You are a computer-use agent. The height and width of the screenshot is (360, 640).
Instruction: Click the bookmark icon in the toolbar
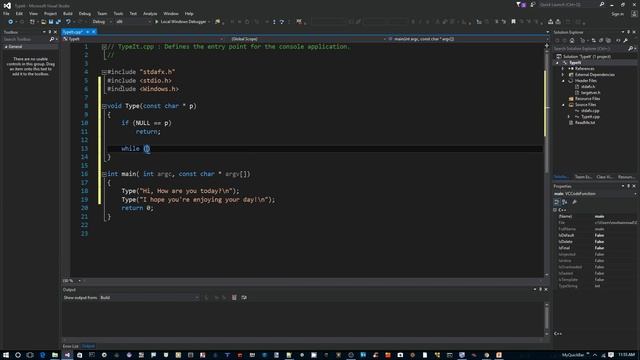click(x=513, y=22)
